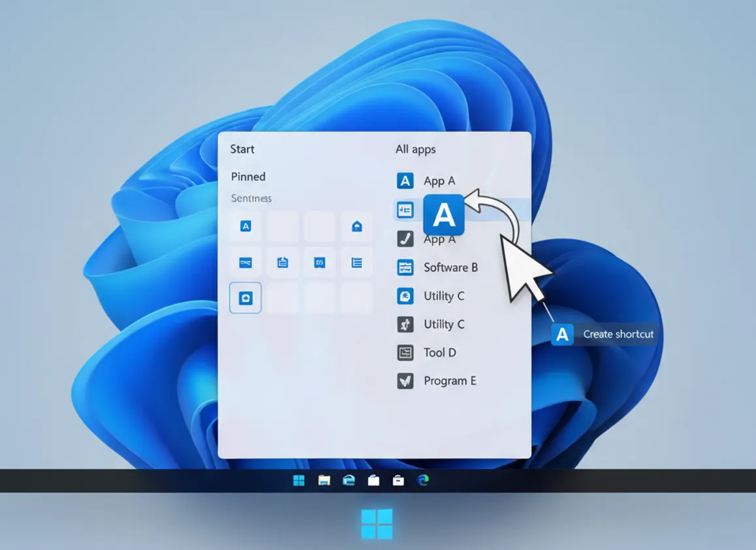The image size is (756, 550).
Task: Open the pinned clipboard document tile
Action: 283,263
